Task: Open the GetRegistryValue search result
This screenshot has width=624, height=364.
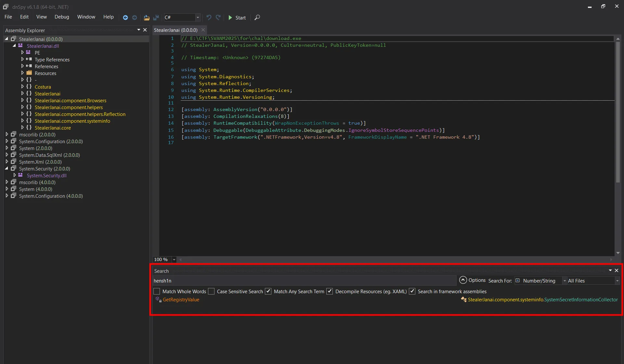Action: pyautogui.click(x=181, y=300)
